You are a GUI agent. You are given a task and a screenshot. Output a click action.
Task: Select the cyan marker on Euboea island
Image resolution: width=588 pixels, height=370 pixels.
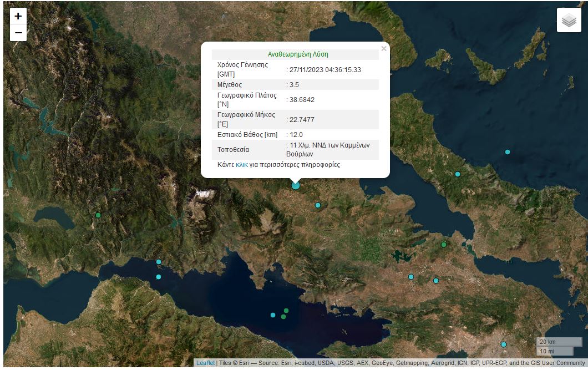(458, 174)
